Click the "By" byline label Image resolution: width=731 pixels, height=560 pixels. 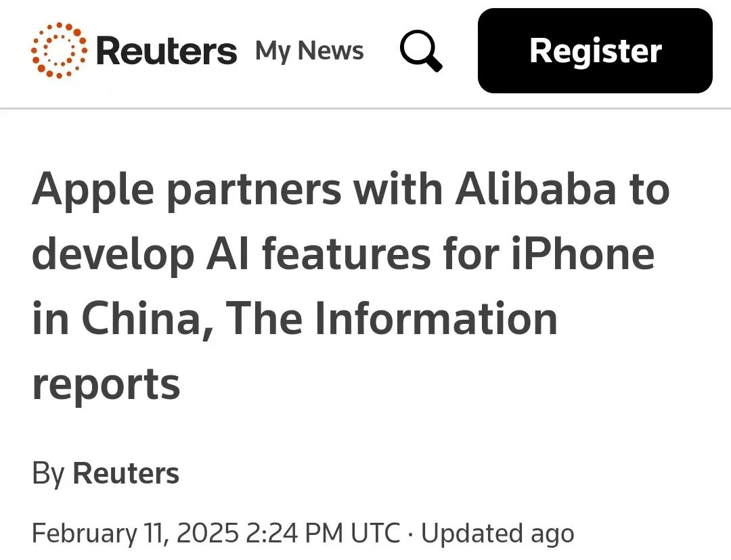click(47, 473)
